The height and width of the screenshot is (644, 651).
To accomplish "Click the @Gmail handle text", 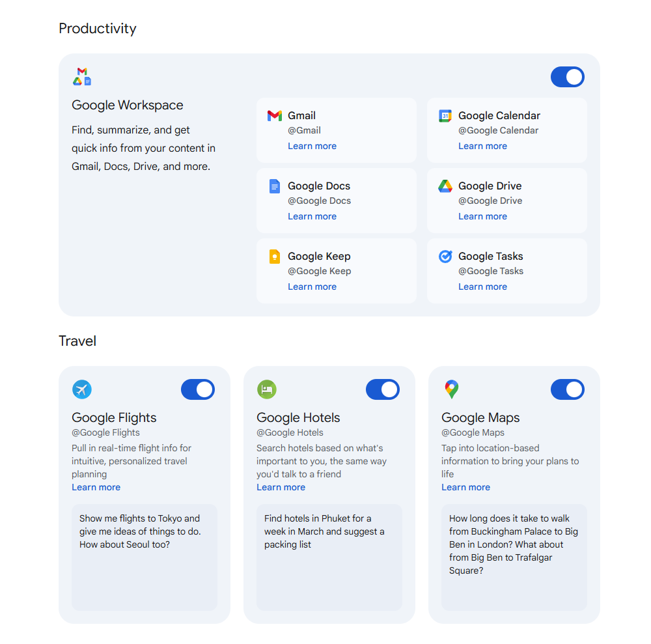I will (x=304, y=131).
